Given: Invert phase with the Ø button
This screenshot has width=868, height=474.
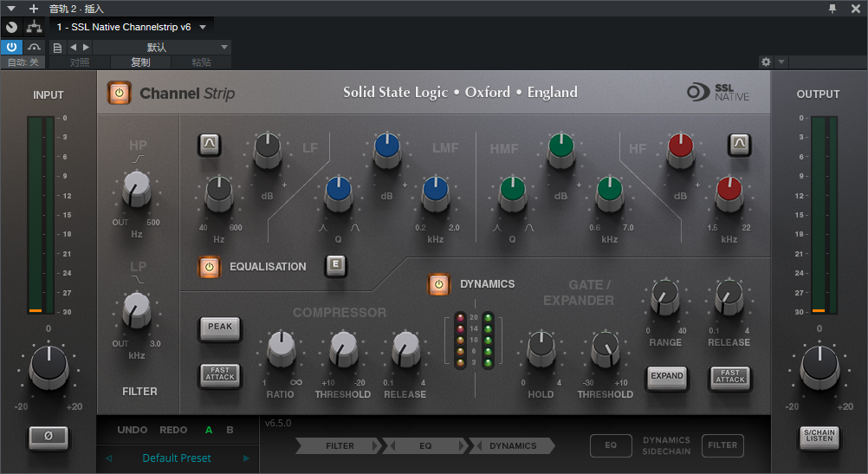Looking at the screenshot, I should tap(49, 437).
